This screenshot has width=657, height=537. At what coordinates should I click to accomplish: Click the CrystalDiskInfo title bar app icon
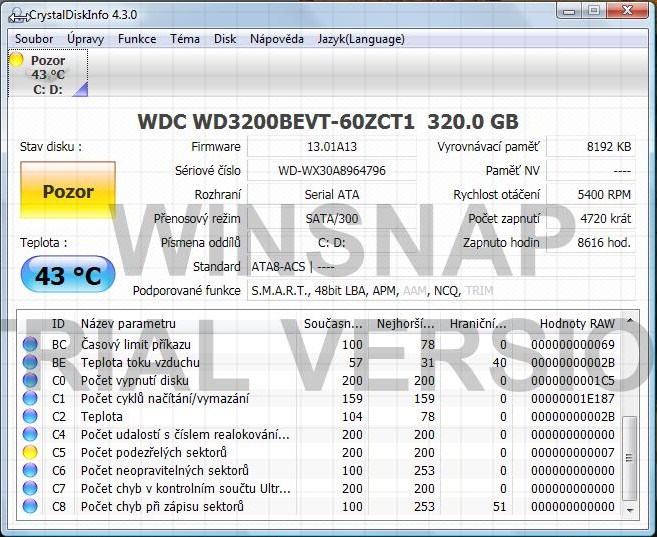18,15
